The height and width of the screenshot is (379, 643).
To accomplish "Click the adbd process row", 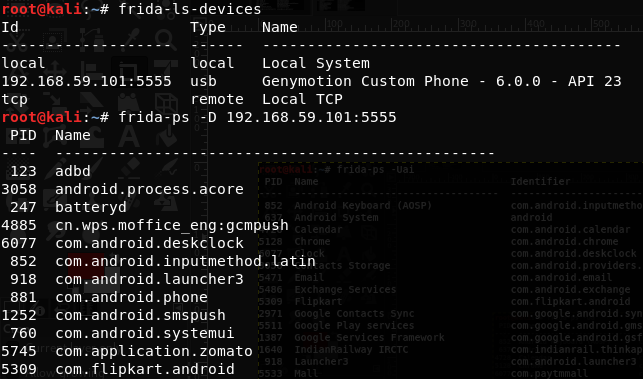I will [x=46, y=171].
